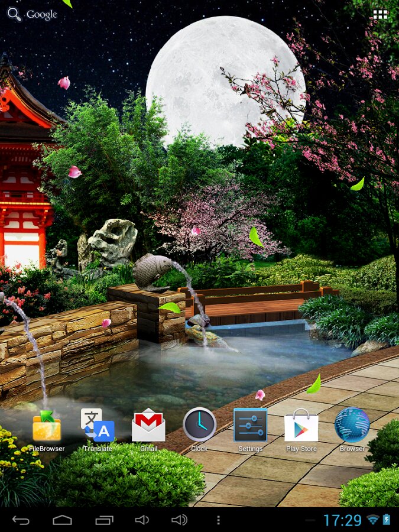Tap the Back navigation button

(x=21, y=520)
